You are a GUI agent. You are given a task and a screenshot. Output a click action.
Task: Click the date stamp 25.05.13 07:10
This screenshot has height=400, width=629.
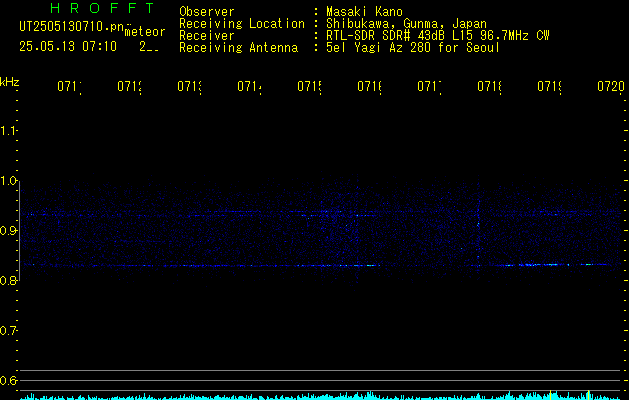click(68, 47)
